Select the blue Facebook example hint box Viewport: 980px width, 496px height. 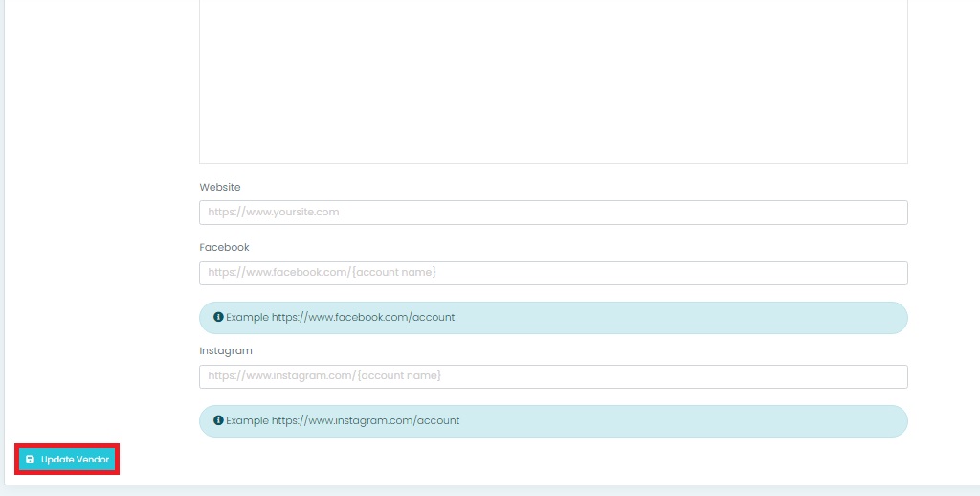pyautogui.click(x=670, y=318)
